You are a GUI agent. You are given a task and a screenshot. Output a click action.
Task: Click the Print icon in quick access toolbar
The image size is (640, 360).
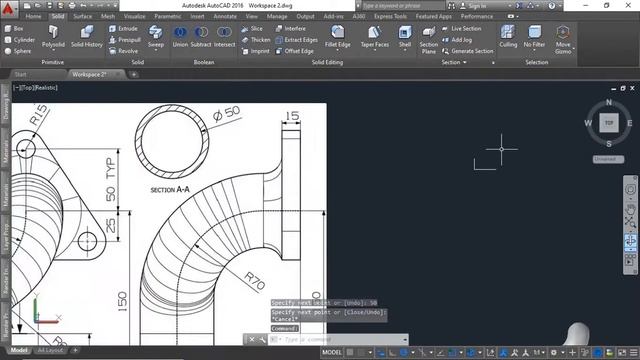(72, 6)
